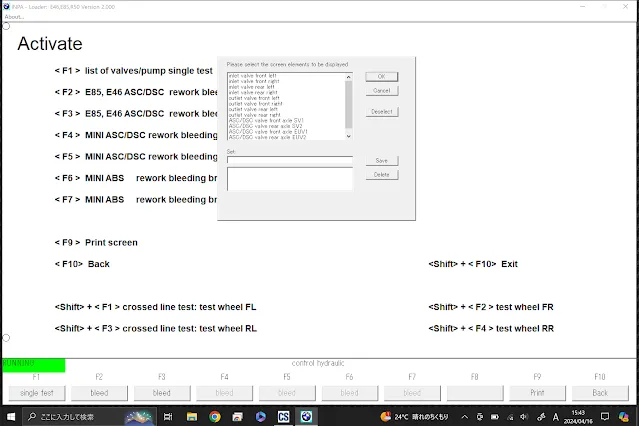Select 'inlet valve front left' in list
The width and height of the screenshot is (639, 426).
pyautogui.click(x=253, y=76)
